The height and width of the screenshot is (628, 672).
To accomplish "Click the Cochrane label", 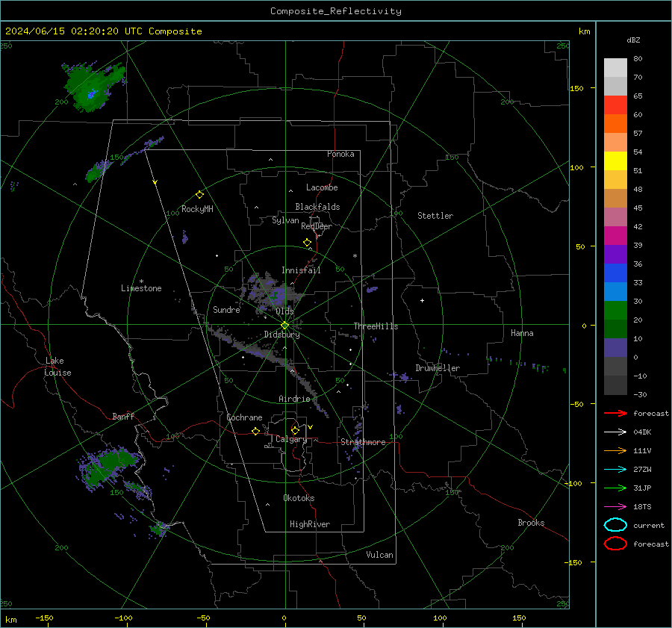I will point(244,417).
